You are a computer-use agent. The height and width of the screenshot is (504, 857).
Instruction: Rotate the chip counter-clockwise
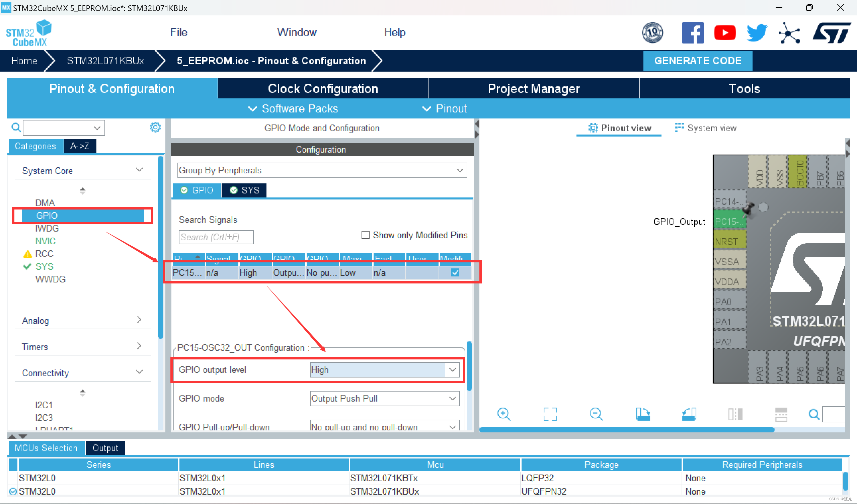(689, 414)
